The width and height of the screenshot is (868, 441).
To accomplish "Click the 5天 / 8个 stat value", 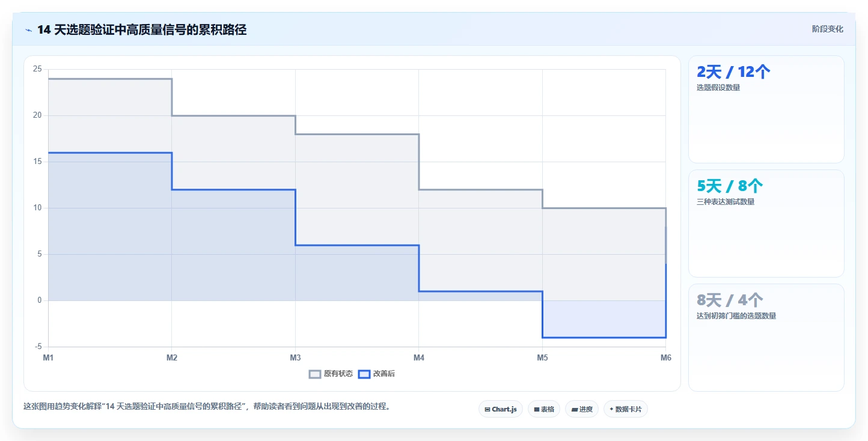I will click(x=730, y=186).
